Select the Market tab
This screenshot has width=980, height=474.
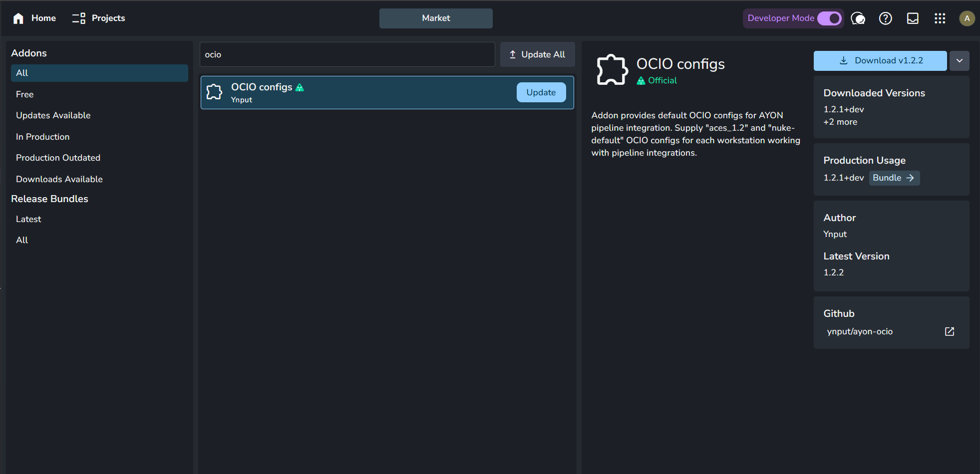click(x=435, y=18)
